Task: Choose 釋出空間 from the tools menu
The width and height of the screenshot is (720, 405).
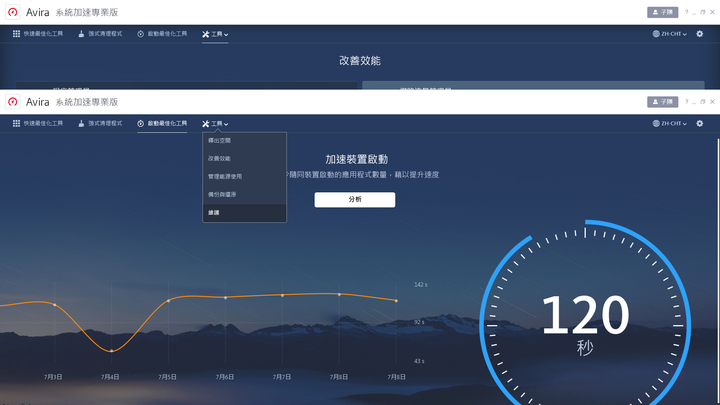Action: click(x=244, y=141)
